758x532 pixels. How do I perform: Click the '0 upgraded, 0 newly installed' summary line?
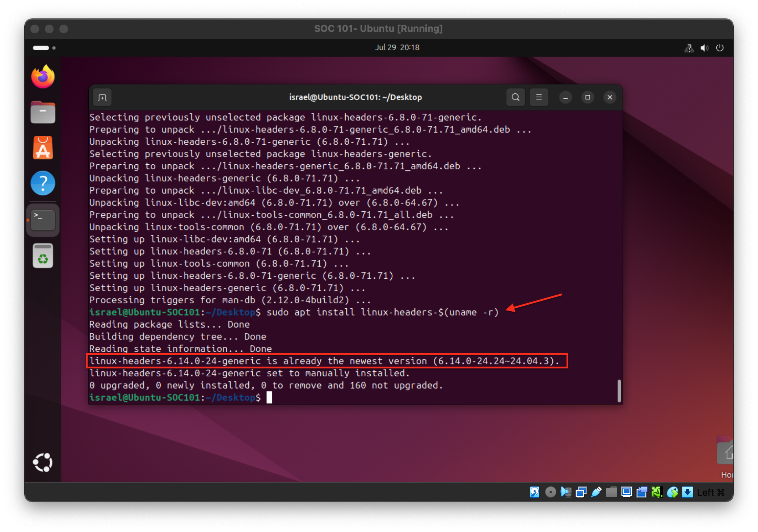click(266, 385)
